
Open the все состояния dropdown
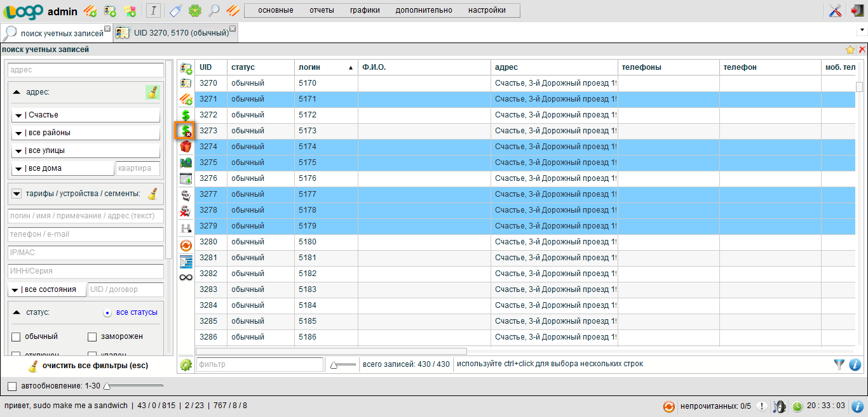click(x=46, y=289)
